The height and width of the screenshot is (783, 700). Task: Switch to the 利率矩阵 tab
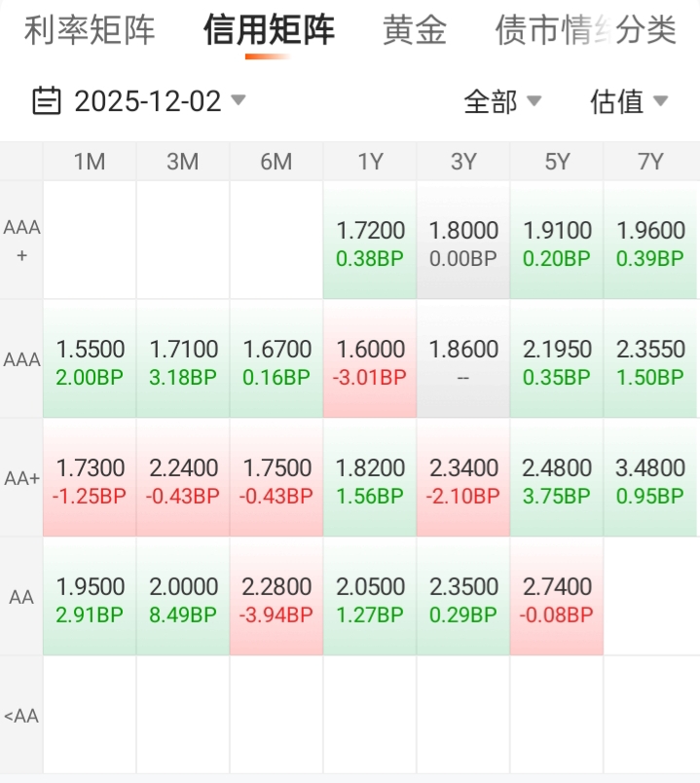(x=90, y=30)
